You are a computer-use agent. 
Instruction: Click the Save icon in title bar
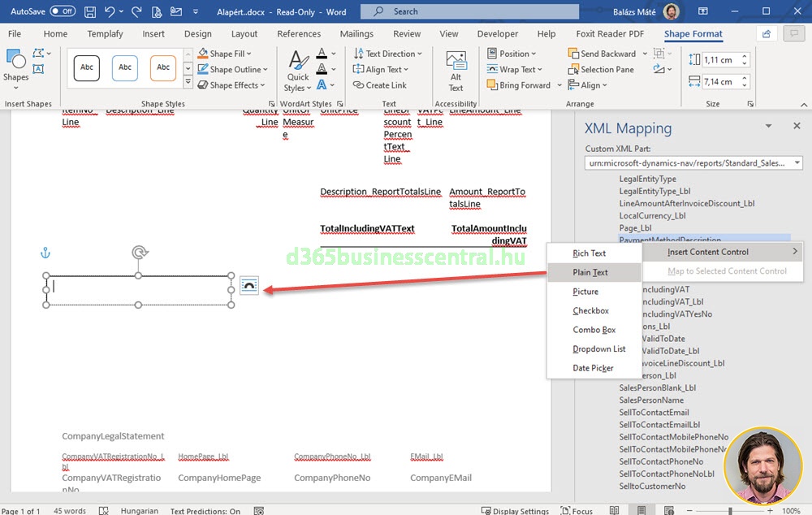(x=89, y=12)
